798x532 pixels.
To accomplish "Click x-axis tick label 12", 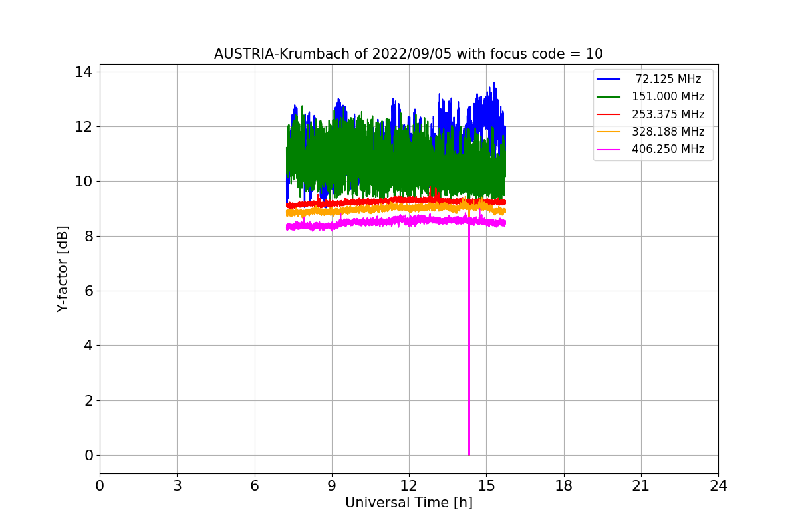I will 409,485.
